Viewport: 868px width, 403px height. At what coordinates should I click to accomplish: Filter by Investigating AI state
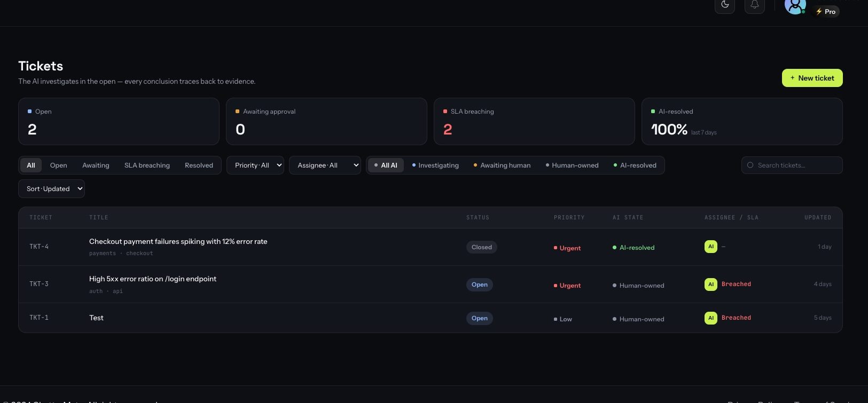click(x=435, y=165)
